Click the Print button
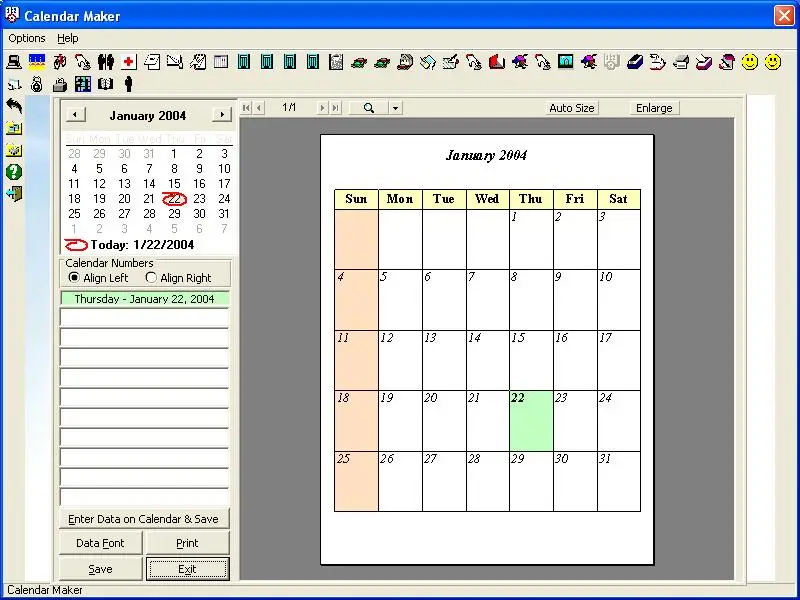This screenshot has width=800, height=600. (187, 543)
